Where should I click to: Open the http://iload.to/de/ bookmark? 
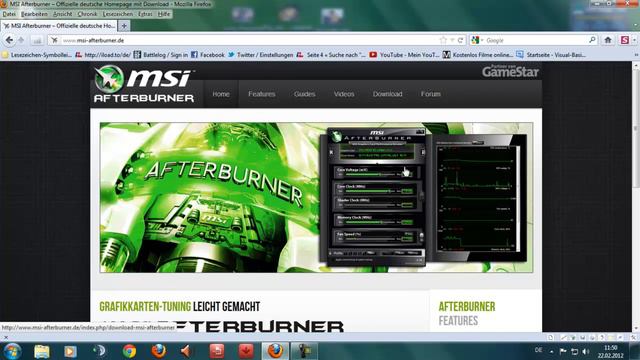coord(103,55)
